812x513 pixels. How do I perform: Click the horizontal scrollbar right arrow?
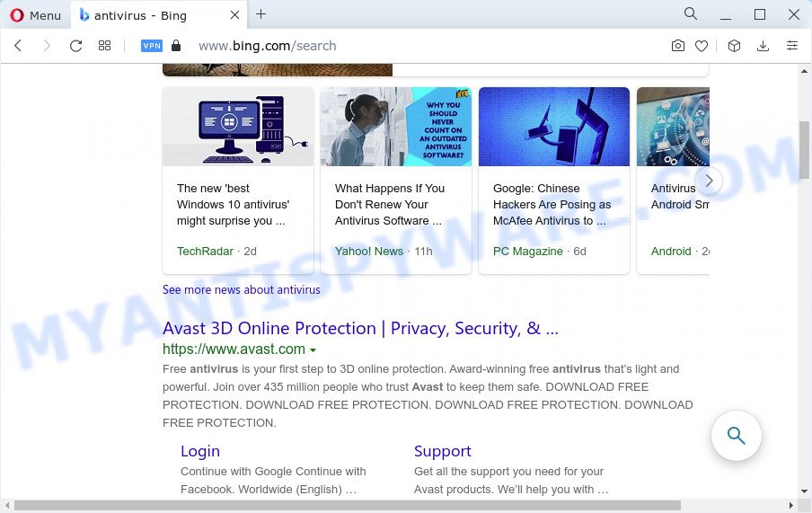(x=790, y=505)
